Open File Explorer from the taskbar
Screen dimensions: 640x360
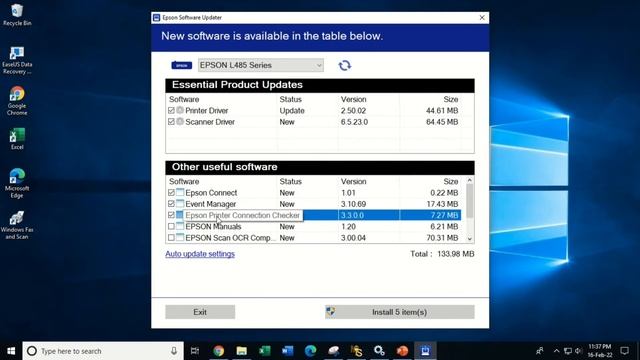point(242,351)
